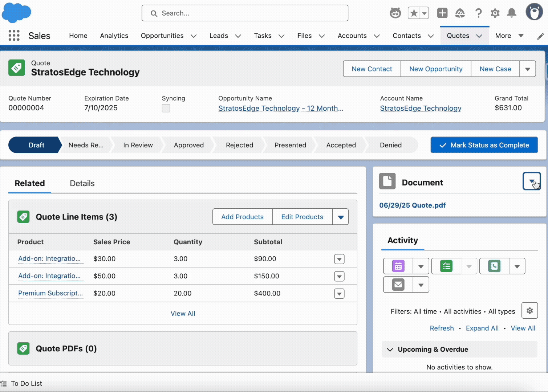Click the Edit Products button
This screenshot has height=392, width=548.
click(x=302, y=217)
